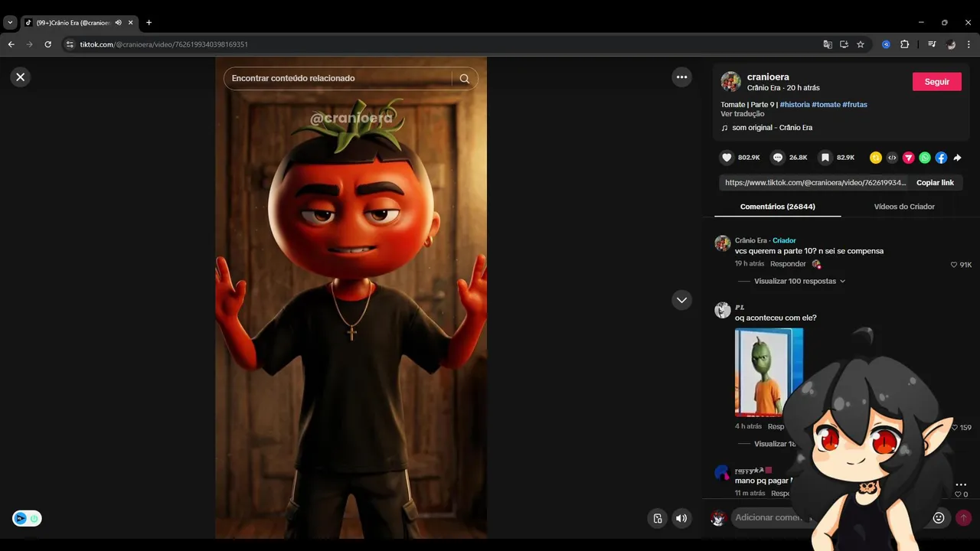The height and width of the screenshot is (551, 980).
Task: Switch to the Comentários (26844) tab
Action: (x=777, y=207)
